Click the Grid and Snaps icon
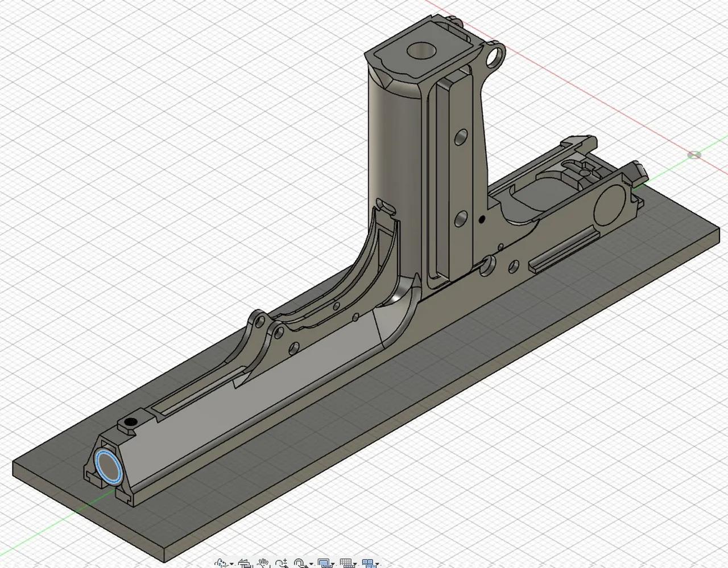Image resolution: width=728 pixels, height=568 pixels. point(347,563)
